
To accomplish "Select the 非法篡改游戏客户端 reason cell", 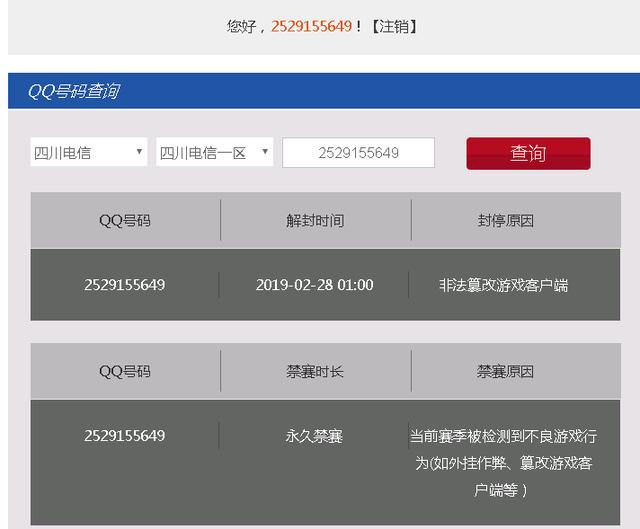I will 503,285.
